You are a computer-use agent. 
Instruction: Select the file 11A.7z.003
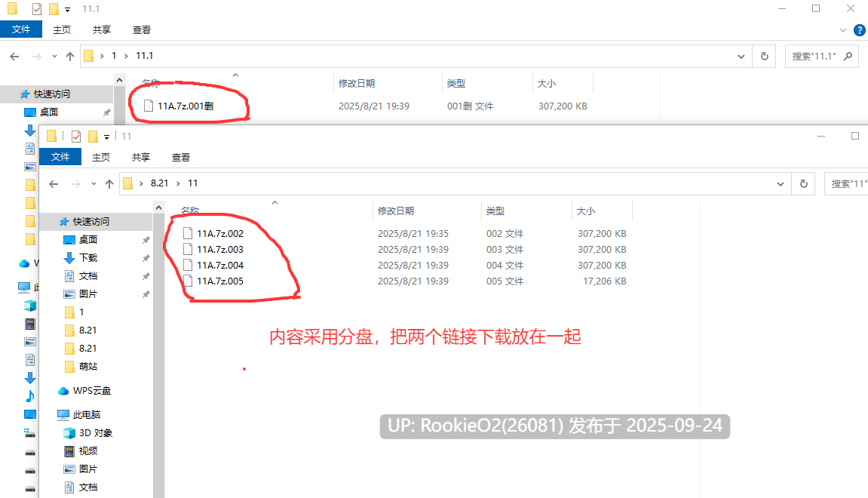click(x=219, y=249)
